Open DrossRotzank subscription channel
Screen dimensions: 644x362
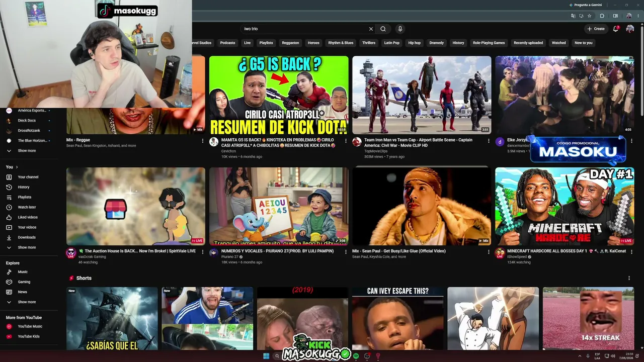[x=28, y=131]
